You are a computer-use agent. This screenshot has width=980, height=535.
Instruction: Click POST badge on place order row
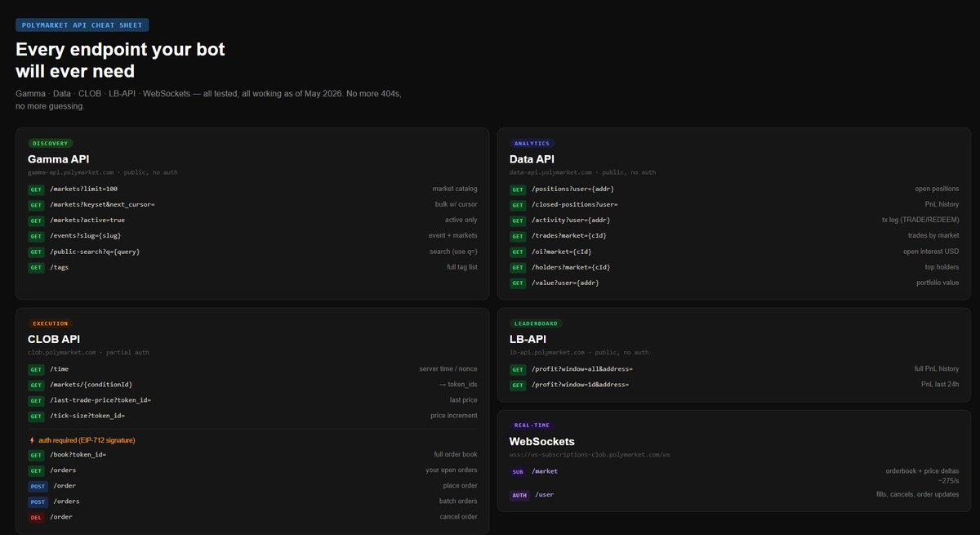38,486
